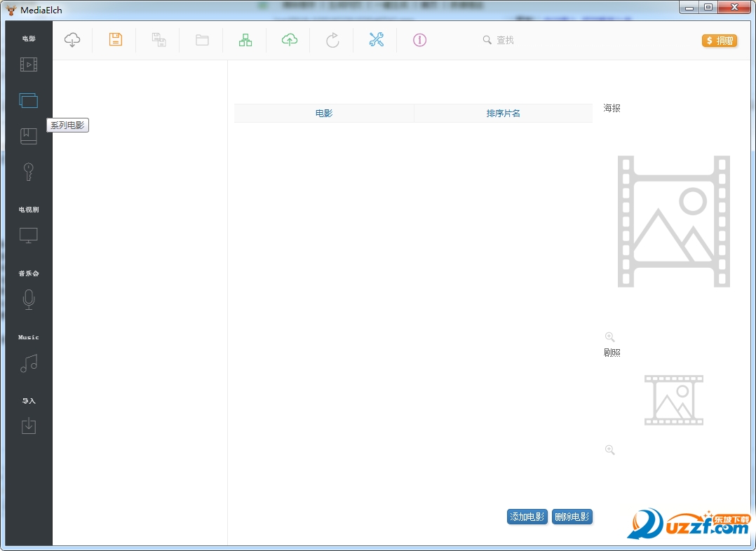Open the genres bookmark sidebar icon
The height and width of the screenshot is (551, 756).
pos(29,136)
